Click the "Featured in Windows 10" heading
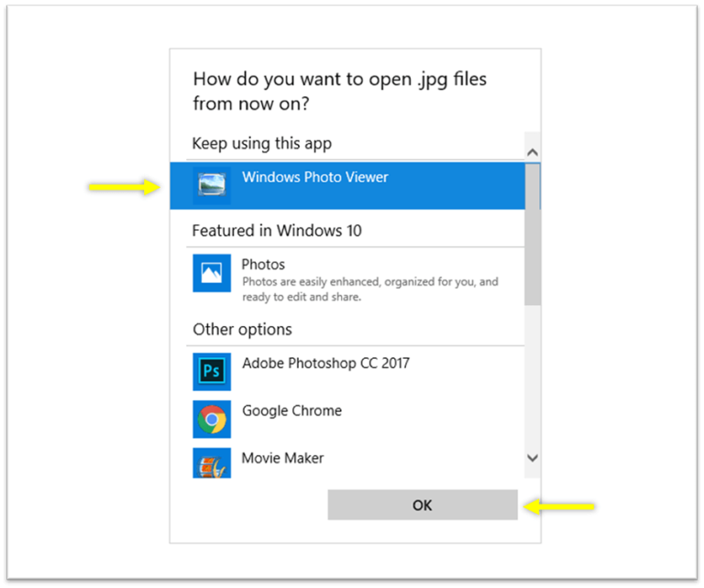Image resolution: width=704 pixels, height=588 pixels. pyautogui.click(x=277, y=231)
